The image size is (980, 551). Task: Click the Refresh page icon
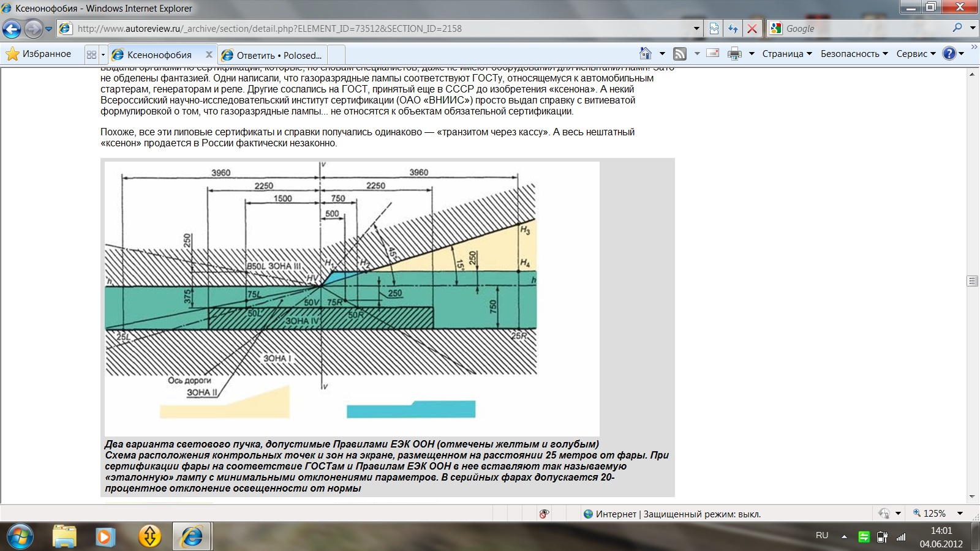pyautogui.click(x=733, y=29)
